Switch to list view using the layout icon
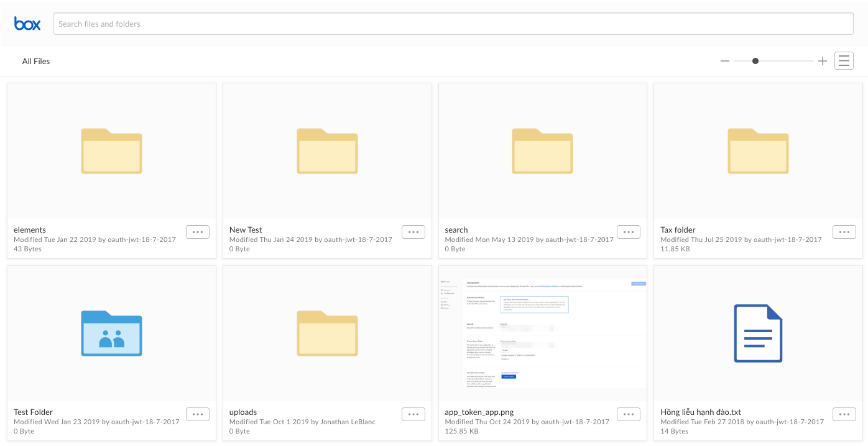 point(844,60)
